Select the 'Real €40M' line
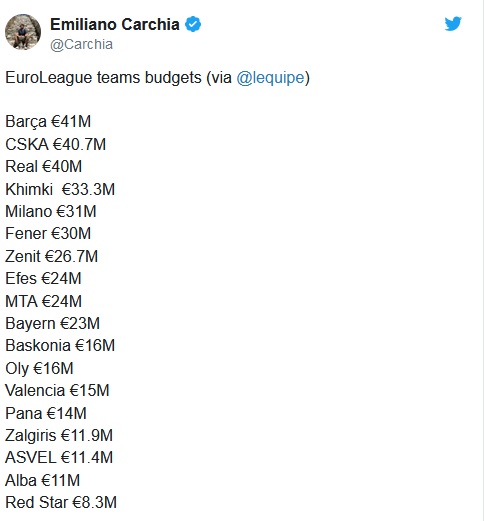491x521 pixels. coord(43,166)
